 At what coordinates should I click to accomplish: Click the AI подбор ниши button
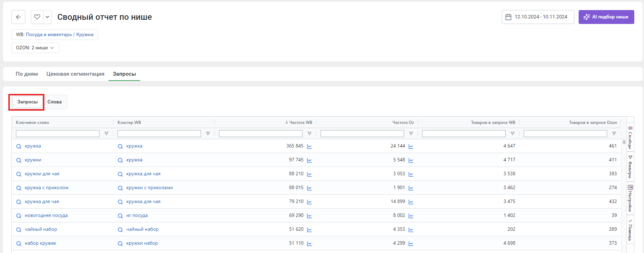tap(606, 17)
